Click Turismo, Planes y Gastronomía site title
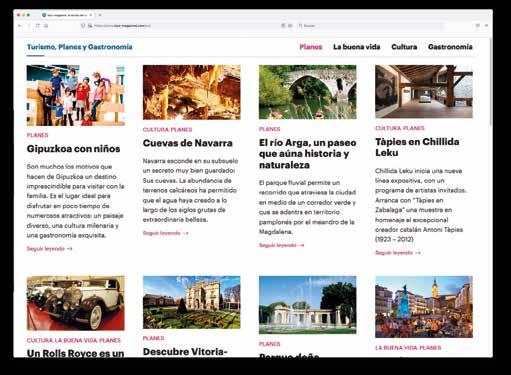This screenshot has height=375, width=511. point(80,47)
